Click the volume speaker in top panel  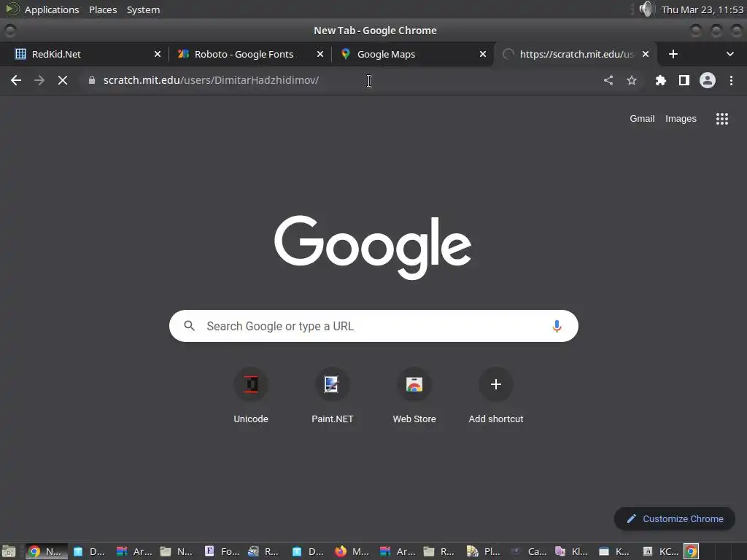click(x=646, y=9)
